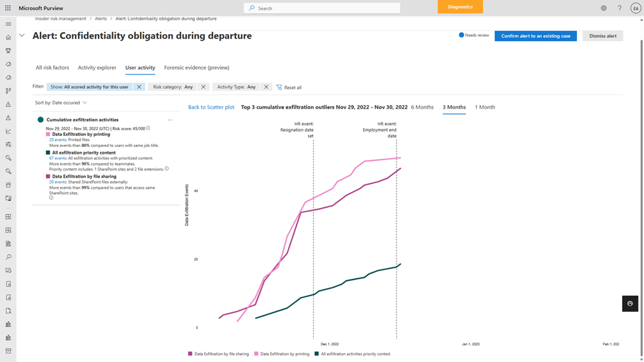Click Confirm alert to an existing case

point(536,35)
